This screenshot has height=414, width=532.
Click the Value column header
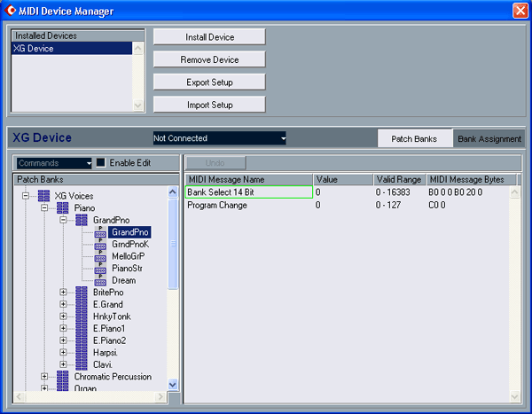(x=343, y=179)
